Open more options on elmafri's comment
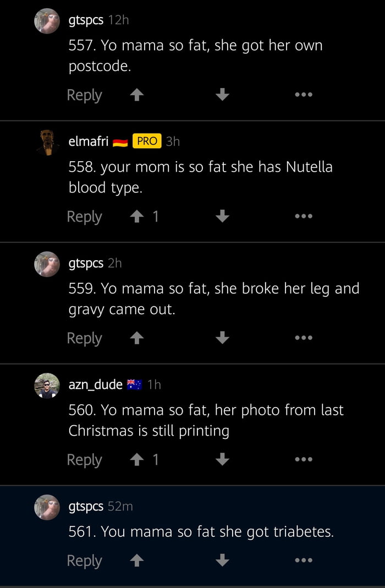 (x=304, y=216)
